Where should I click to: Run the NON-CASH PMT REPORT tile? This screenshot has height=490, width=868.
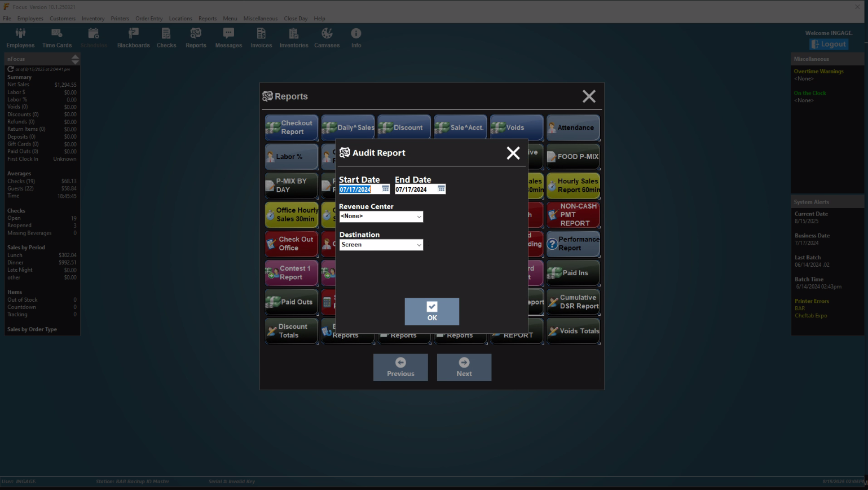click(573, 215)
